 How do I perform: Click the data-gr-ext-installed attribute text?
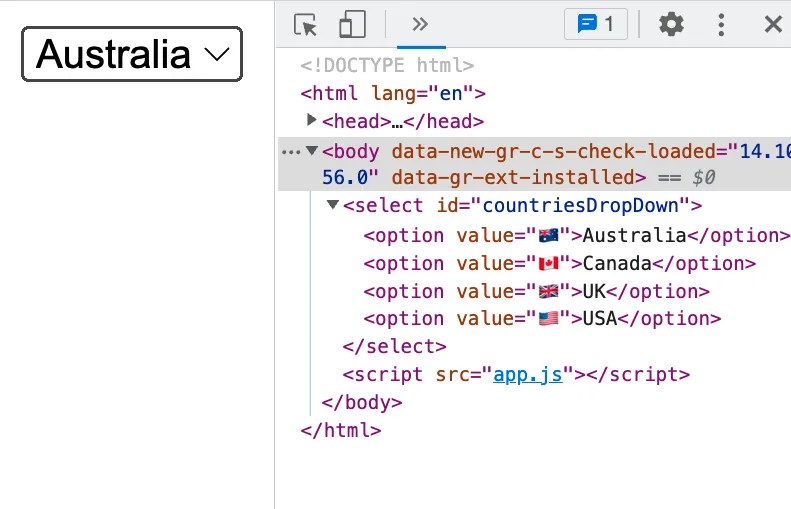(513, 178)
